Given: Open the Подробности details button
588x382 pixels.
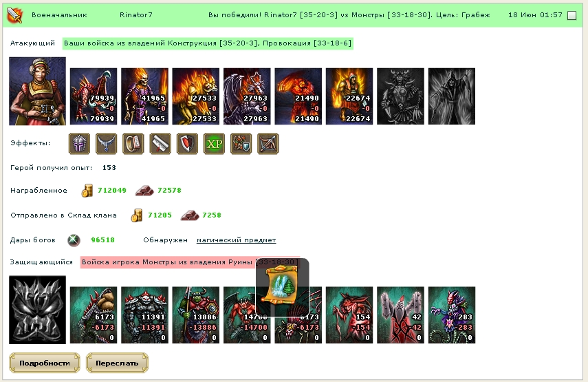Looking at the screenshot, I should pyautogui.click(x=45, y=363).
